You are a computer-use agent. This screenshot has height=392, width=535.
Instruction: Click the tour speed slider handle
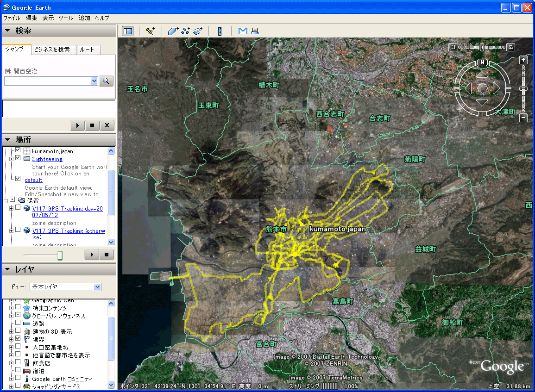click(x=60, y=255)
